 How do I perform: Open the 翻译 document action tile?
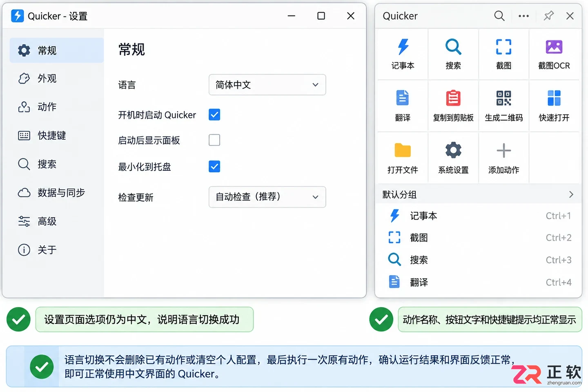tap(403, 106)
